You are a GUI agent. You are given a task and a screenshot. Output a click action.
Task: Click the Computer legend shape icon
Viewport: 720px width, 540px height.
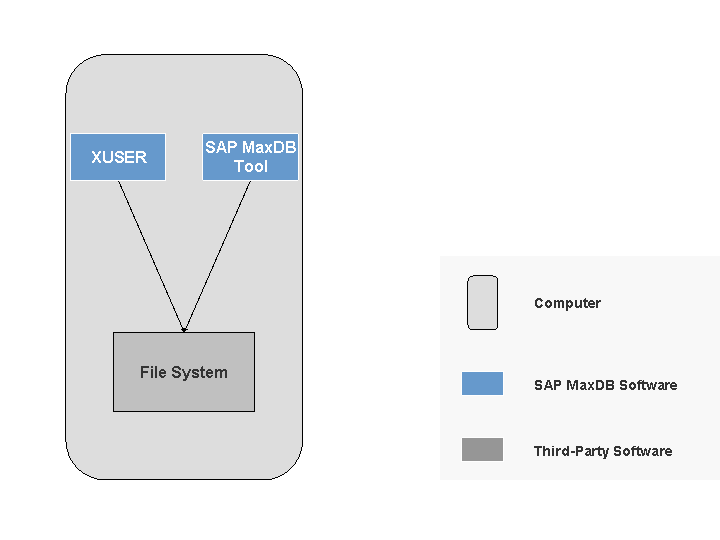pyautogui.click(x=483, y=303)
